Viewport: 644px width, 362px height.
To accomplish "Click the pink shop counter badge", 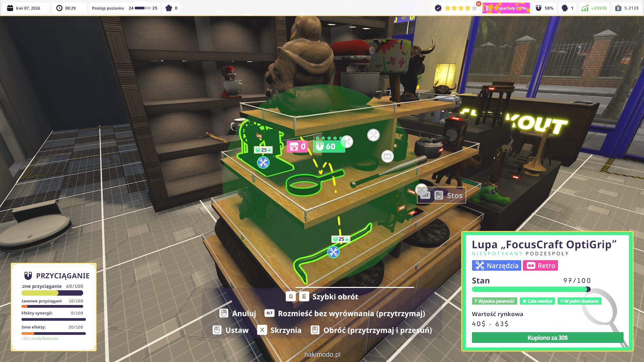I will tap(297, 146).
